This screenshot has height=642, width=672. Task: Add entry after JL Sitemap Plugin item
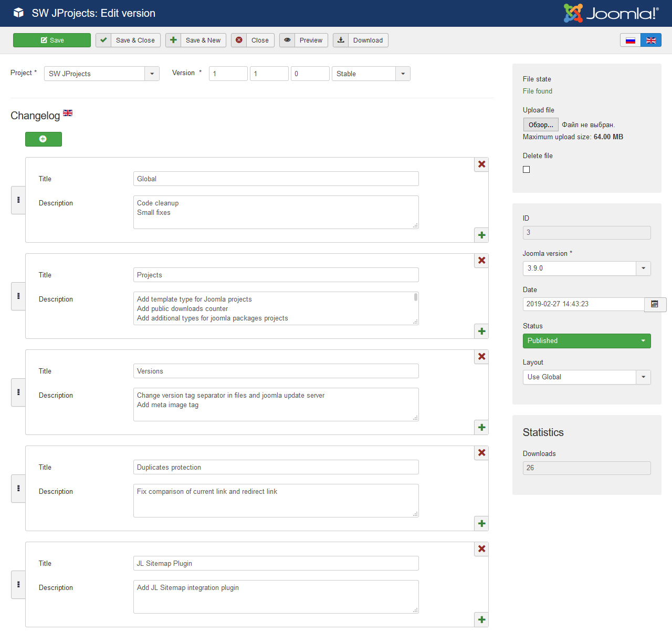[481, 620]
